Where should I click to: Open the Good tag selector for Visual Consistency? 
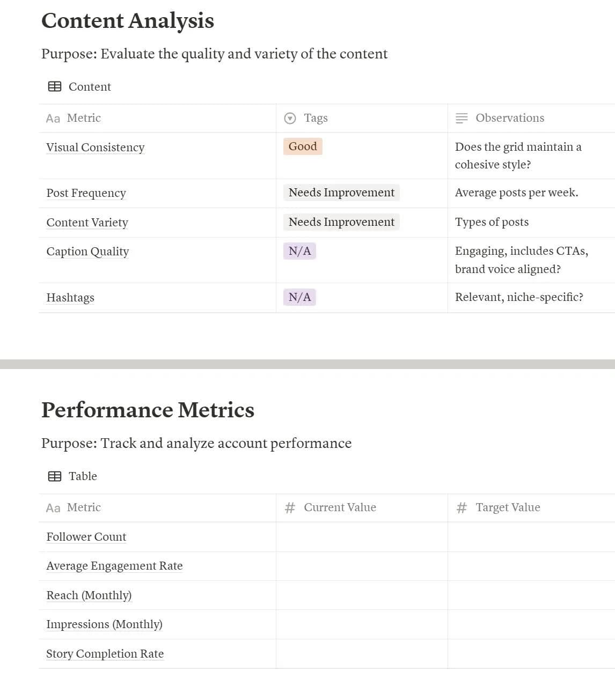(x=303, y=146)
